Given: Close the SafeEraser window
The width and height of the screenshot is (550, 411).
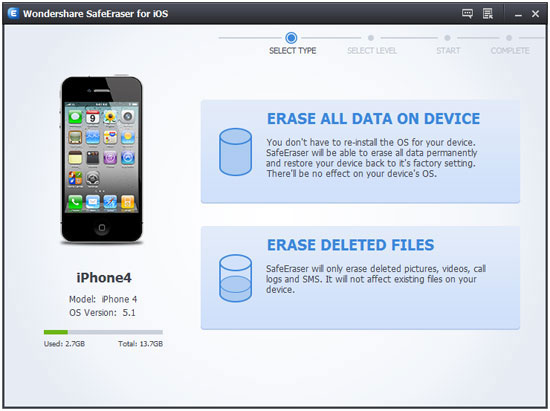Looking at the screenshot, I should [535, 14].
